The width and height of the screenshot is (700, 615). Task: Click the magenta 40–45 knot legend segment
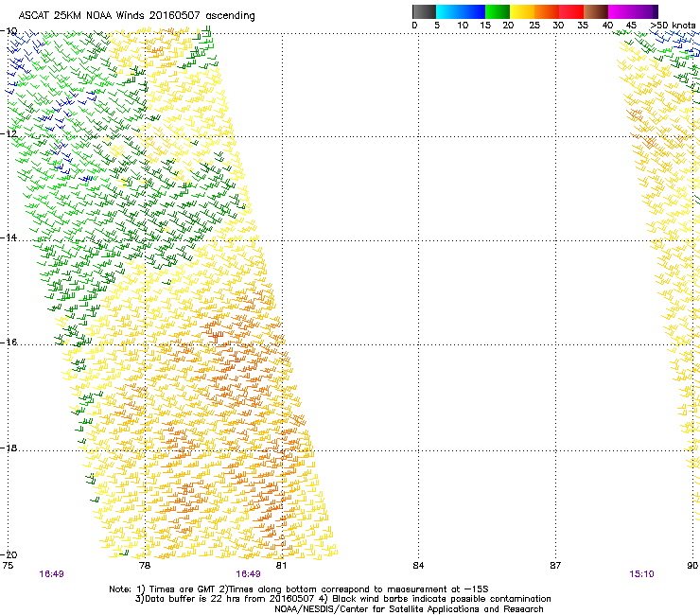tap(621, 11)
